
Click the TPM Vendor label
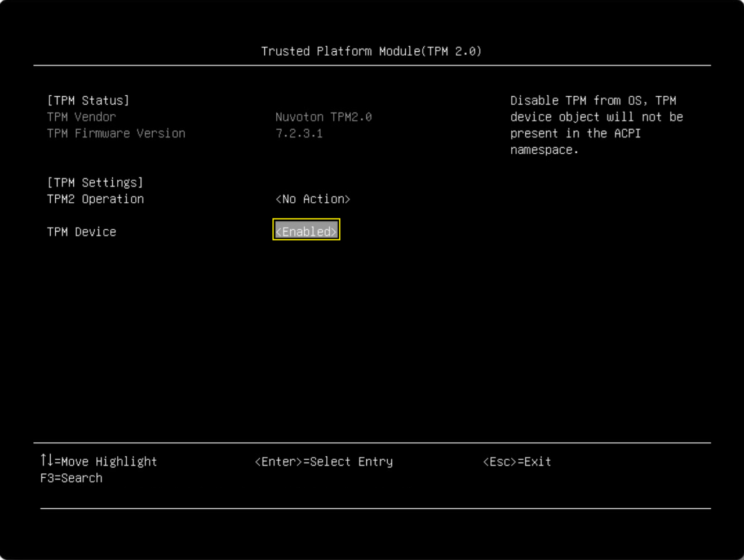(82, 117)
